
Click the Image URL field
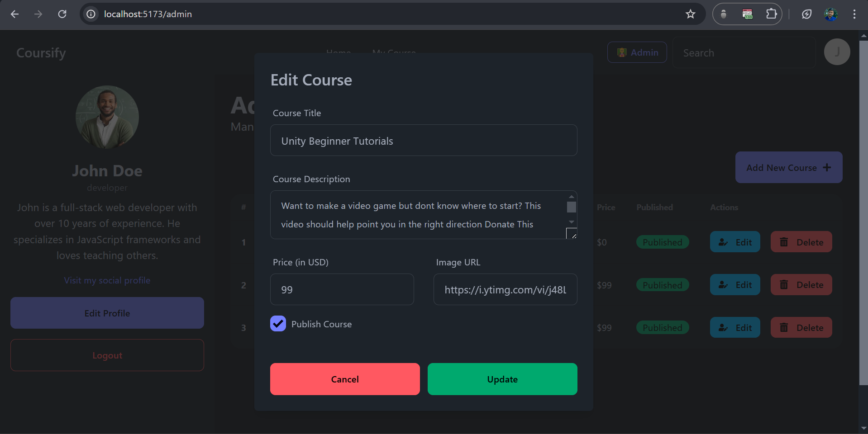pyautogui.click(x=506, y=289)
